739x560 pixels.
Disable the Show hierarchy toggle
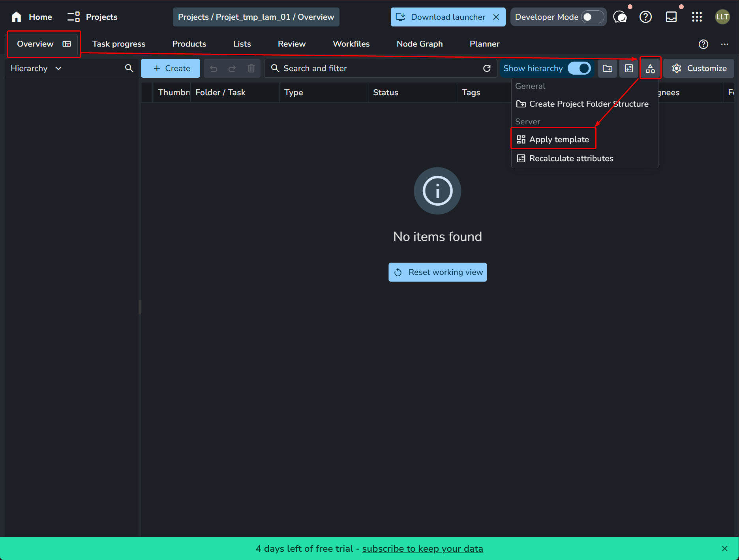[579, 68]
